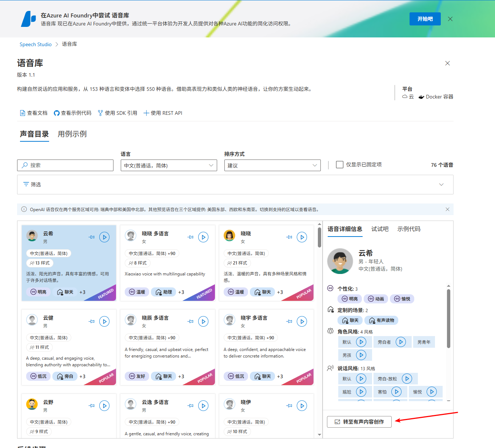Click the 开始吧 button

[x=425, y=19]
